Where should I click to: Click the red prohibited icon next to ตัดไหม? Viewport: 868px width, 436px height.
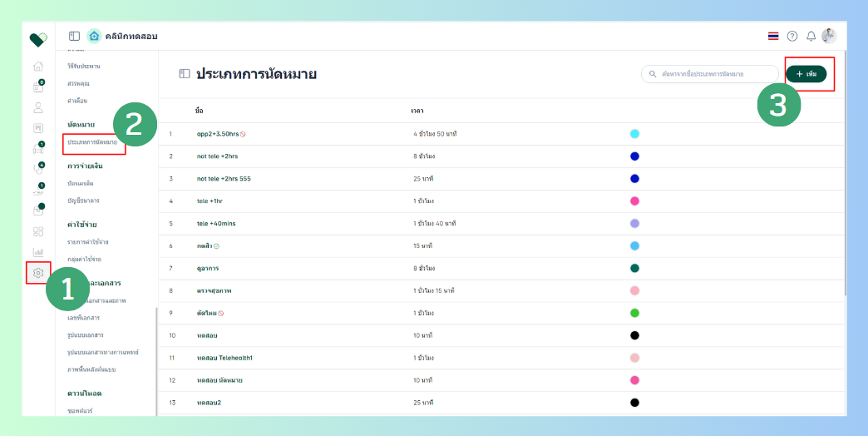[x=221, y=314]
